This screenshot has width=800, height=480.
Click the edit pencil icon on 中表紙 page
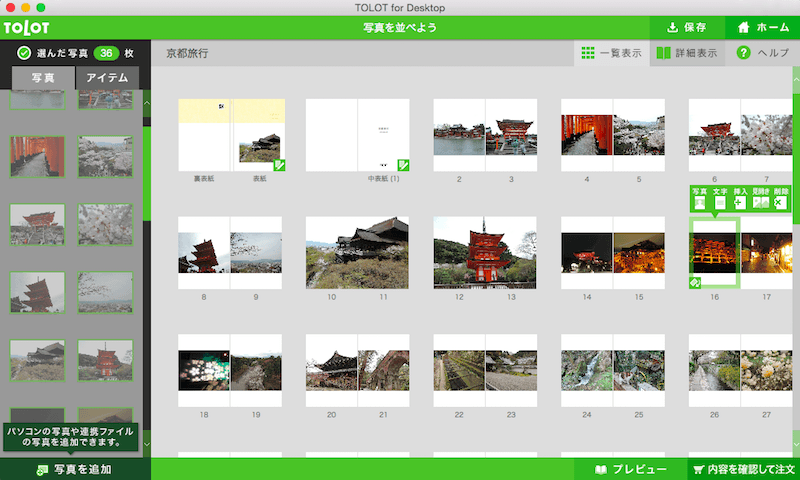click(x=403, y=165)
